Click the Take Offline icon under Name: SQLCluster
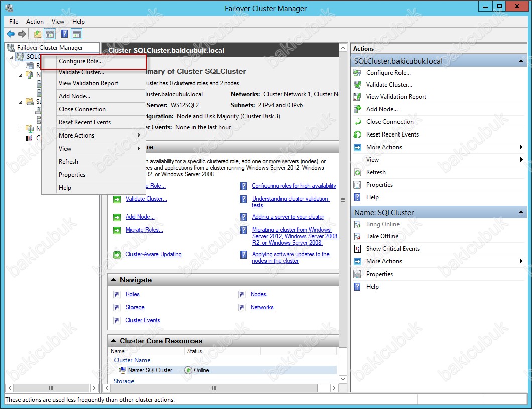Screen dimensions: 532x409 pos(357,236)
